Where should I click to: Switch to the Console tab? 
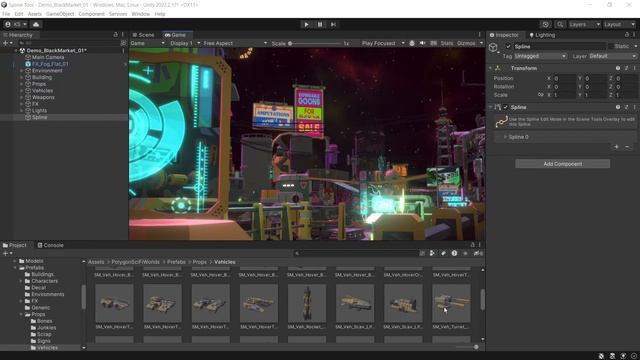tap(51, 245)
